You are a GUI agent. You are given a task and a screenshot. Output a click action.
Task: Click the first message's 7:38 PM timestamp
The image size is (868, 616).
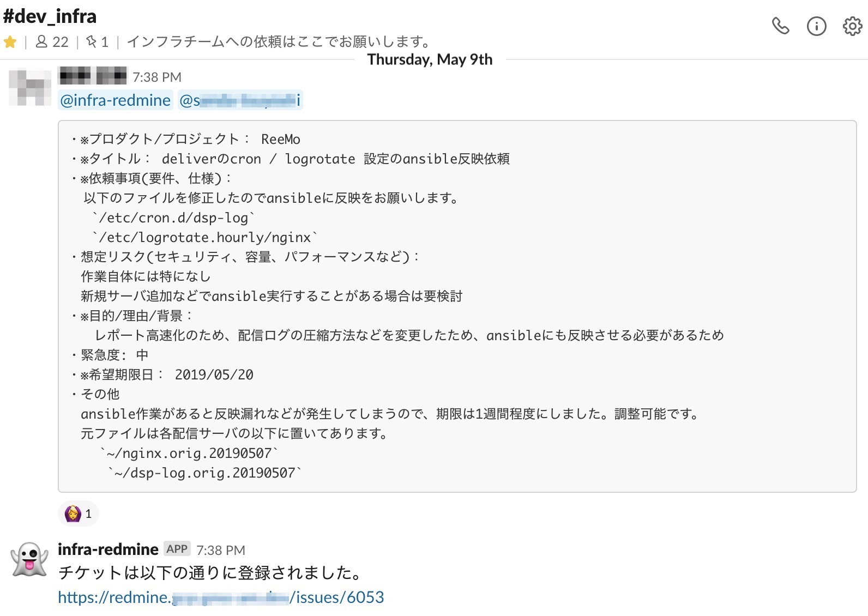click(x=157, y=77)
